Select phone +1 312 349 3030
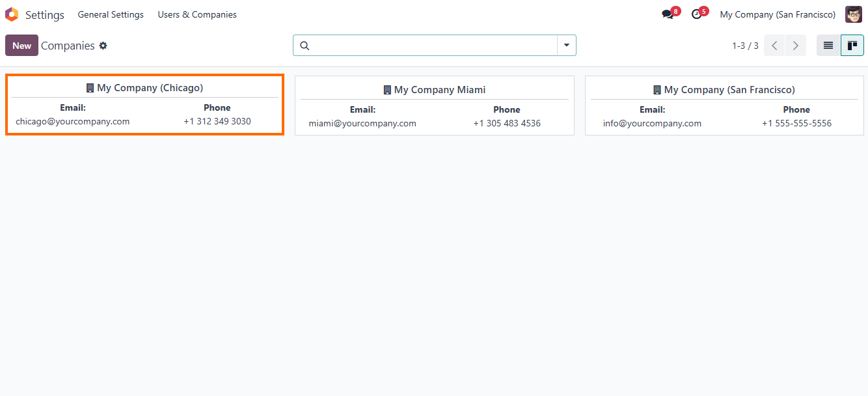 [x=217, y=121]
